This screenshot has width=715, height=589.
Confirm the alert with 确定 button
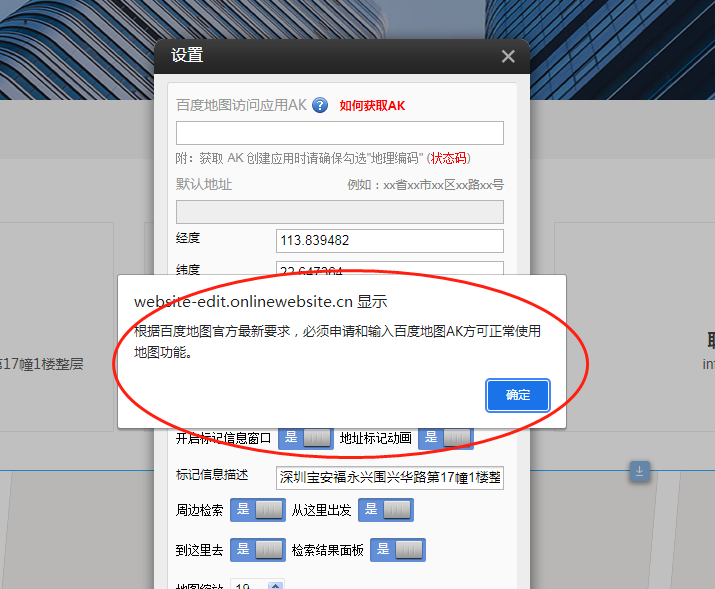(x=518, y=395)
